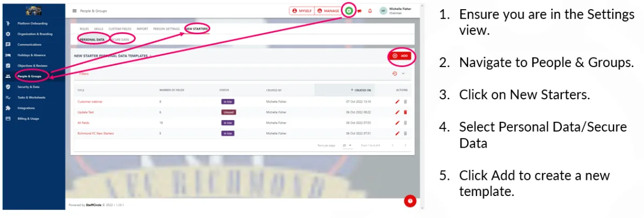Switch to Myself view button
This screenshot has height=218, width=644.
click(x=302, y=11)
